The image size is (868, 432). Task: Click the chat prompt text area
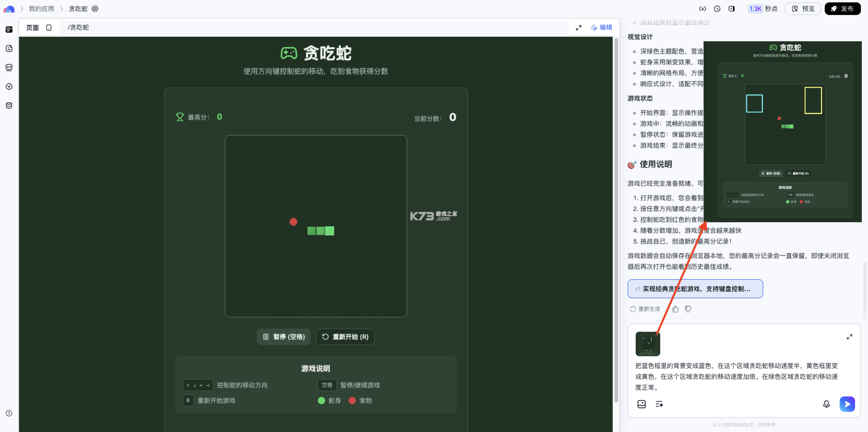(737, 376)
